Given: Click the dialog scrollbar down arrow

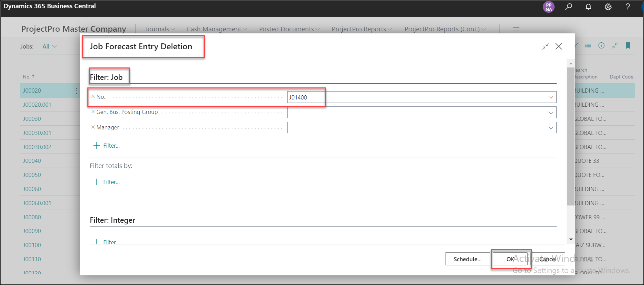Looking at the screenshot, I should tap(571, 240).
